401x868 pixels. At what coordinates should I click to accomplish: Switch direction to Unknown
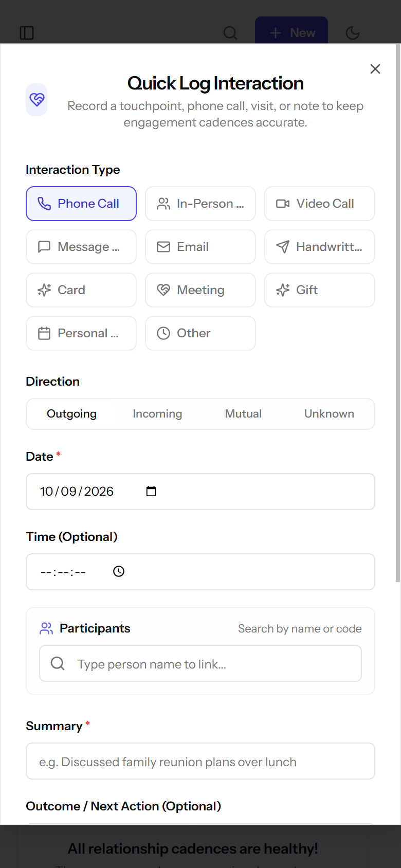click(329, 414)
